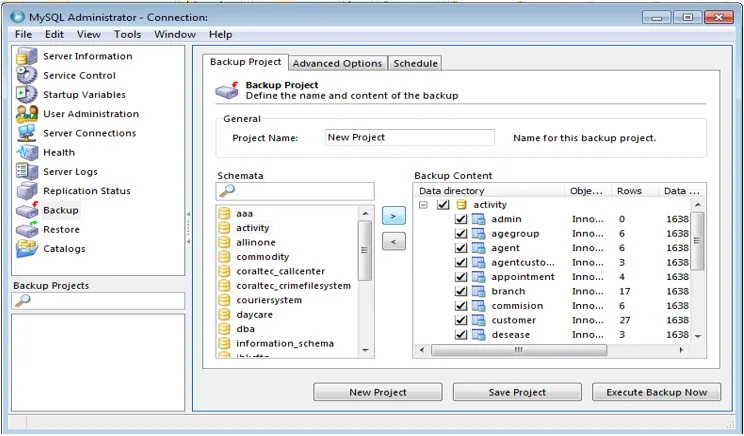Click the New Project button

pyautogui.click(x=378, y=392)
